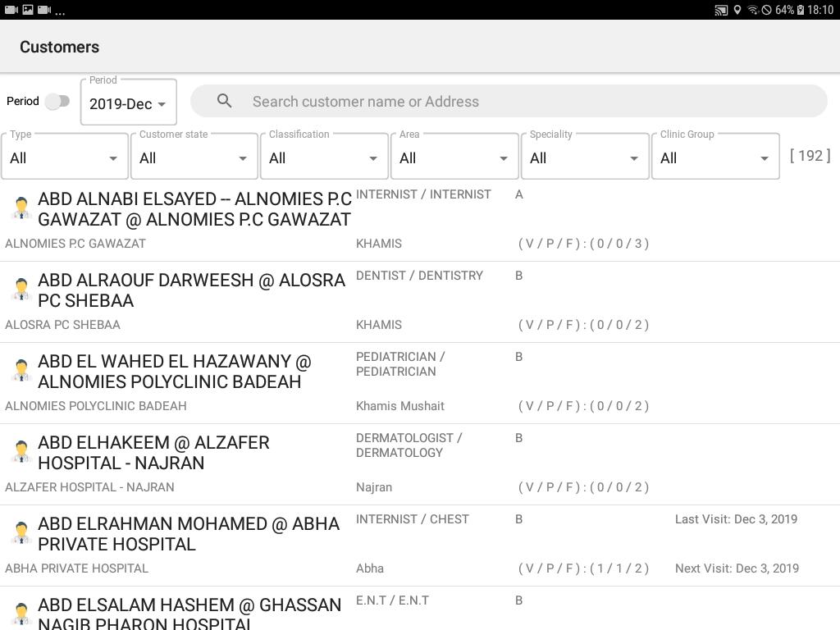Click address ALNOMIES P.C GAWAZAT

pos(75,244)
